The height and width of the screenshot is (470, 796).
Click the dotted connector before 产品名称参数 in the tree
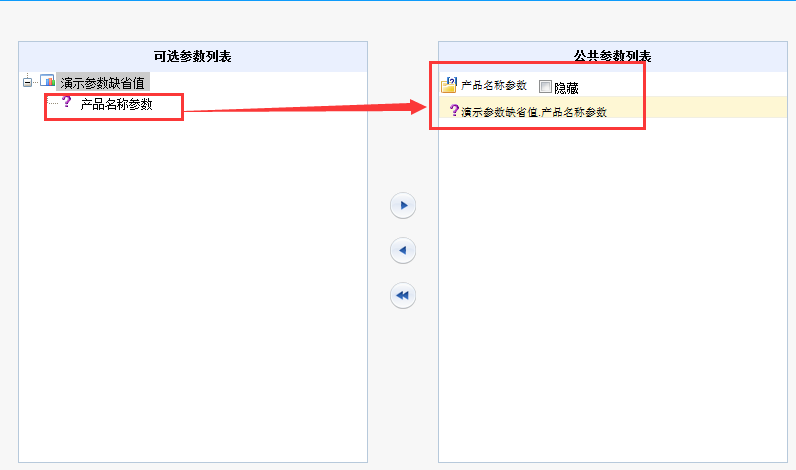click(x=53, y=103)
